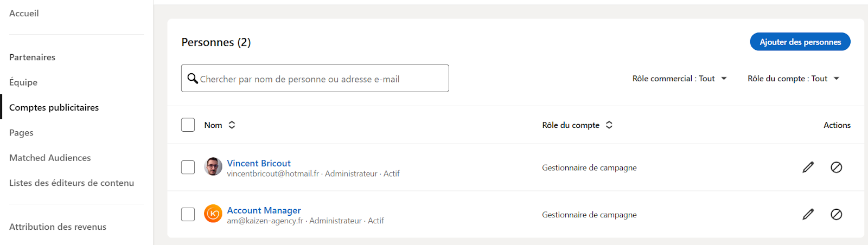
Task: Sort by Rôle du compte column arrows
Action: pos(609,125)
